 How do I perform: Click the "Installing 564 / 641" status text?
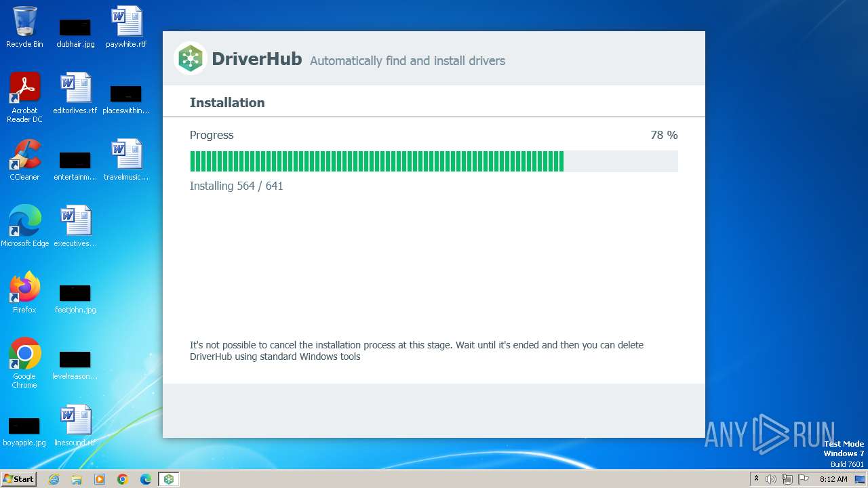[x=236, y=186]
